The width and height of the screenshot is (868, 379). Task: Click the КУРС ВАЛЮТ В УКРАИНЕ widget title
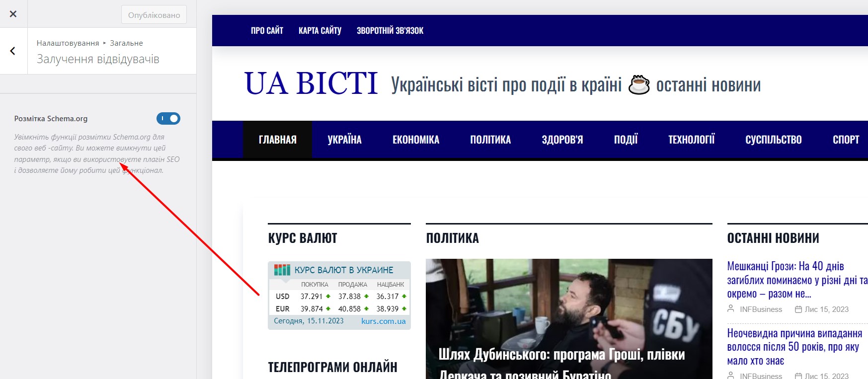click(x=344, y=270)
